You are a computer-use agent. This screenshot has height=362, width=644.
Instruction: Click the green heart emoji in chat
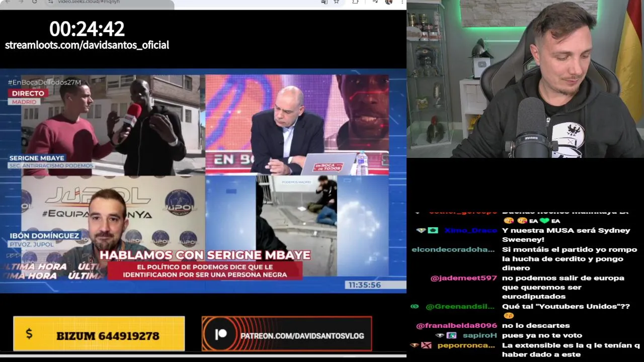[545, 221]
